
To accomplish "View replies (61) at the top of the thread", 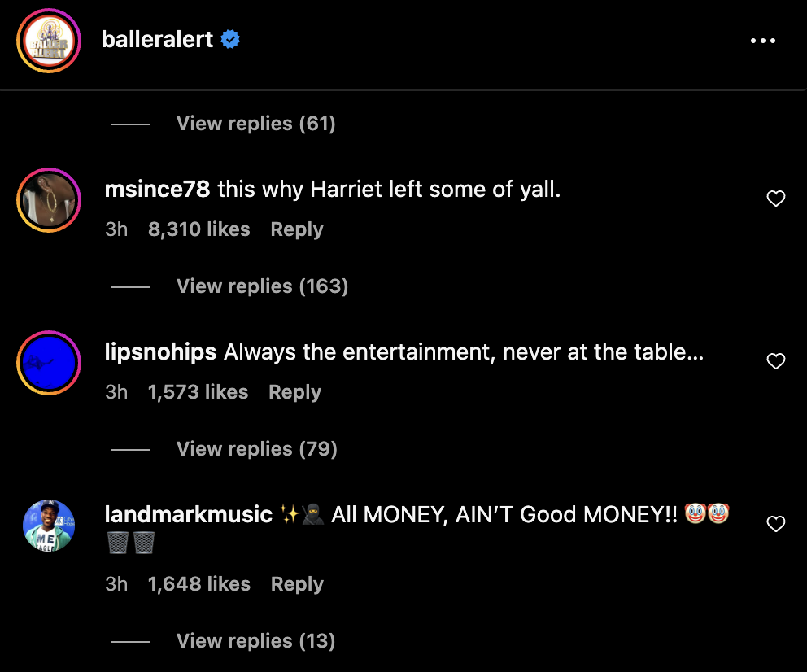I will click(255, 123).
